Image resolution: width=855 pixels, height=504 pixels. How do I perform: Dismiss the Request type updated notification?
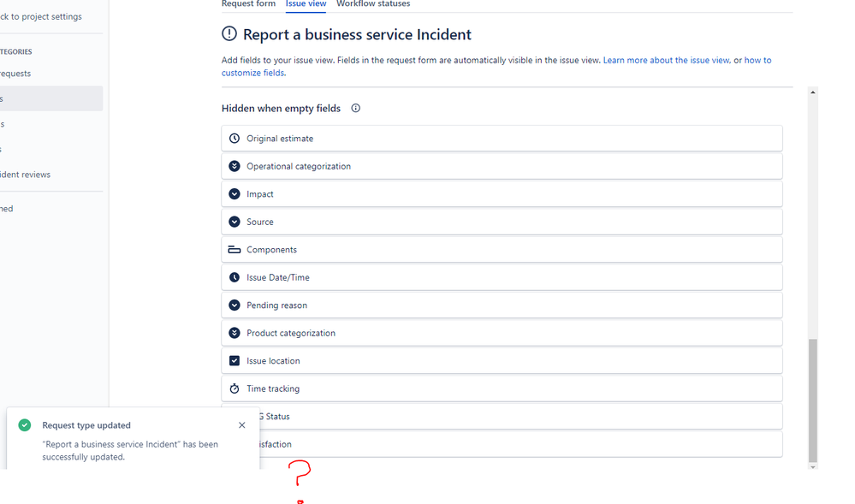point(242,425)
